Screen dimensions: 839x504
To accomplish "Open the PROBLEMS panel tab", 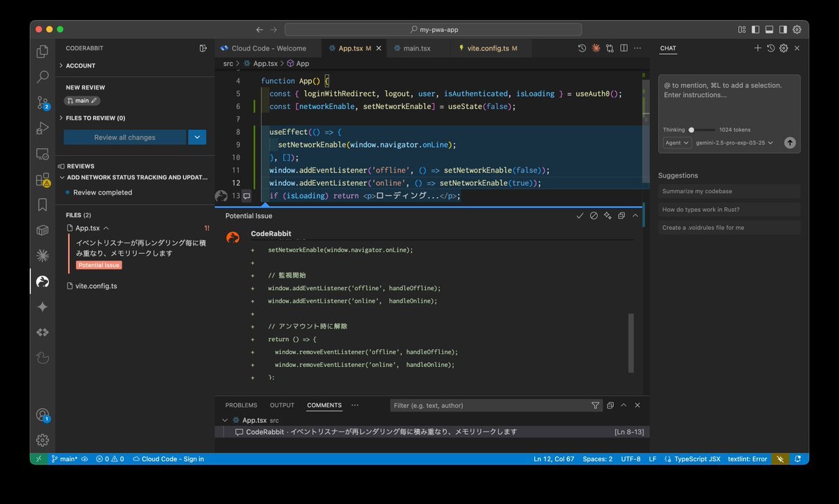I will 241,405.
